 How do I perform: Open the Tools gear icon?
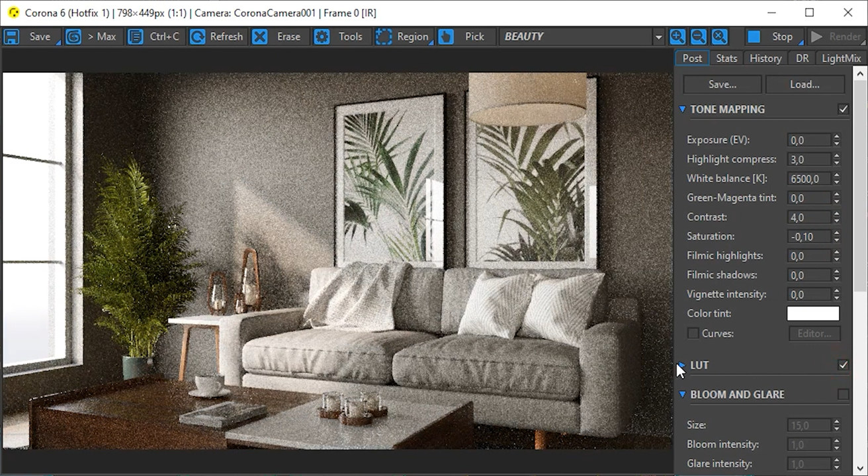pyautogui.click(x=322, y=37)
